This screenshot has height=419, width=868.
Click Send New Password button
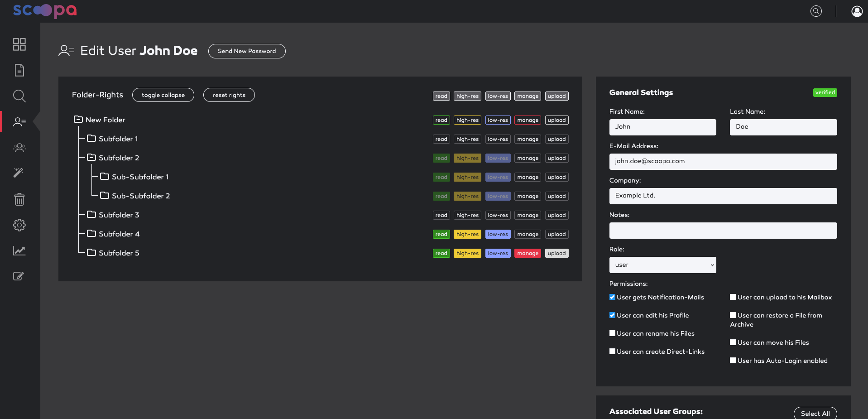click(247, 51)
